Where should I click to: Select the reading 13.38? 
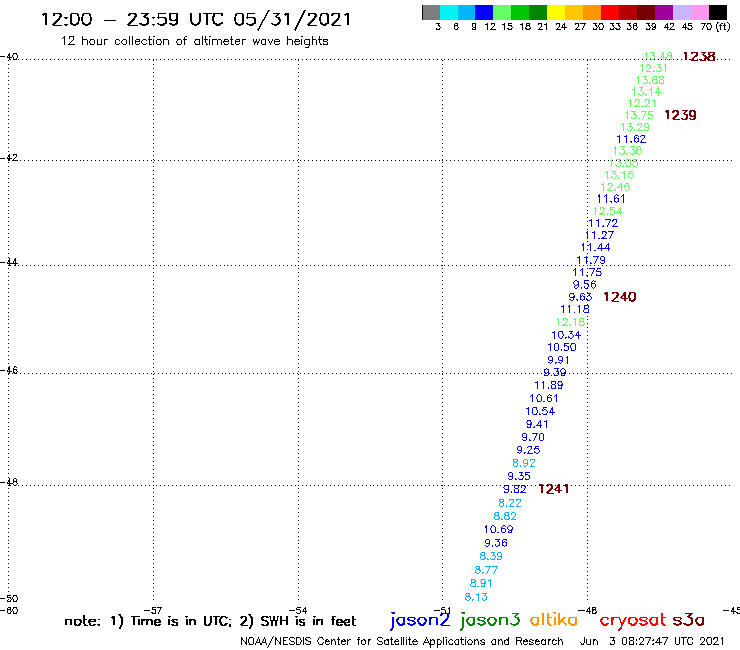[627, 151]
